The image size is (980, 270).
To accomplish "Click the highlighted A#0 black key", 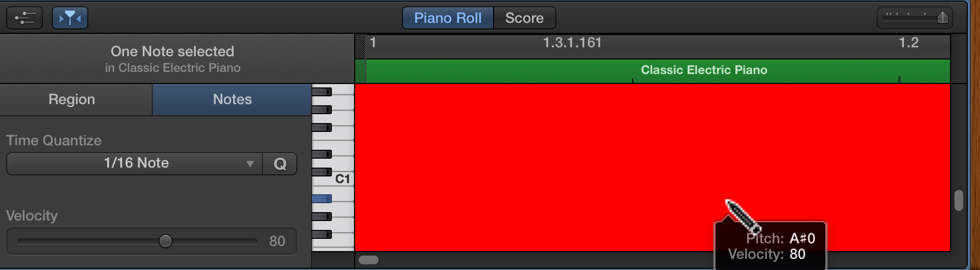I will (x=322, y=199).
